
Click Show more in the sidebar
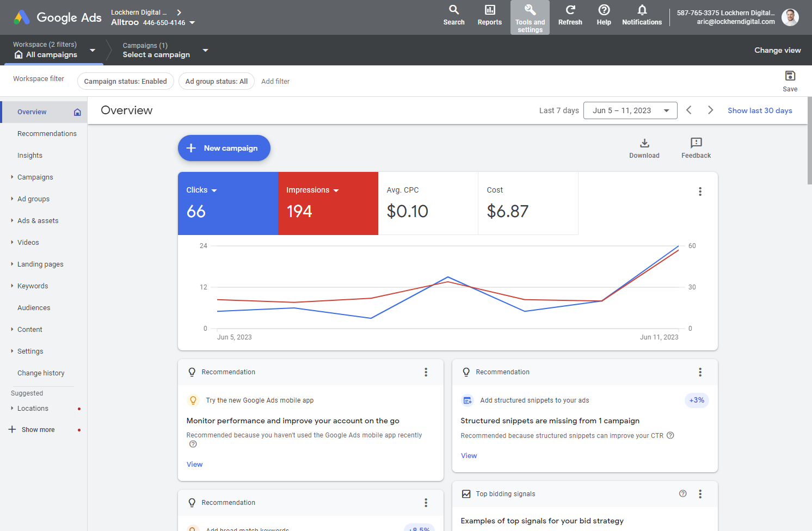click(38, 430)
